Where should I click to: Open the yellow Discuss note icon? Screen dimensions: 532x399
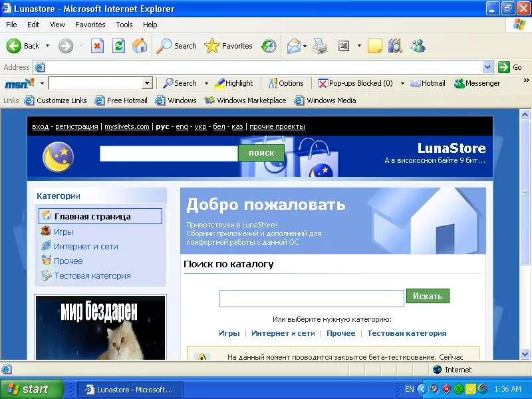click(375, 46)
